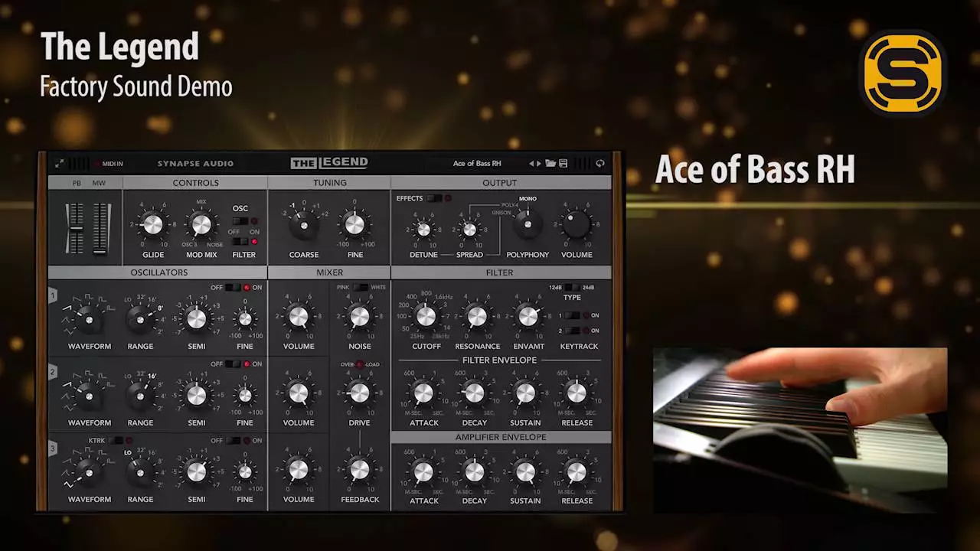This screenshot has height=551, width=980.
Task: Click mixer VOLUME knob for oscillator 1
Action: point(299,317)
